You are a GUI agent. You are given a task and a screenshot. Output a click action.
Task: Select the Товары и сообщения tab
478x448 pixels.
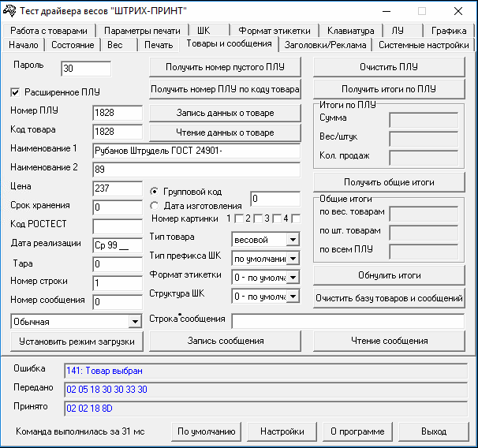point(229,44)
